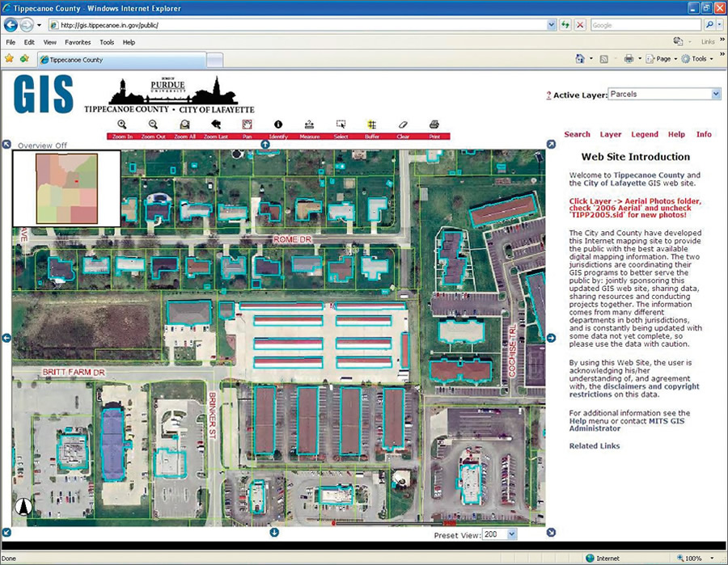This screenshot has width=728, height=565.
Task: Open the Help menu in menu bar
Action: coord(129,42)
